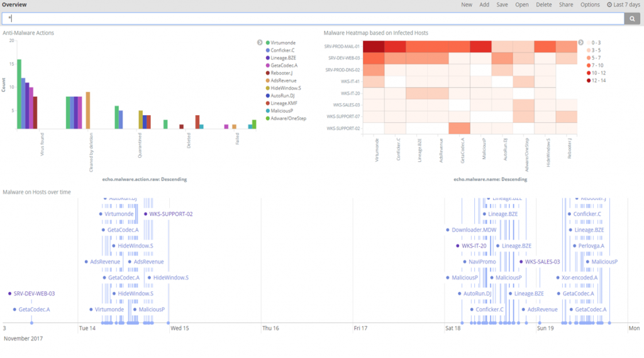Collapse the Malware Heatmap legend arrow
This screenshot has width=644, height=358.
(580, 42)
